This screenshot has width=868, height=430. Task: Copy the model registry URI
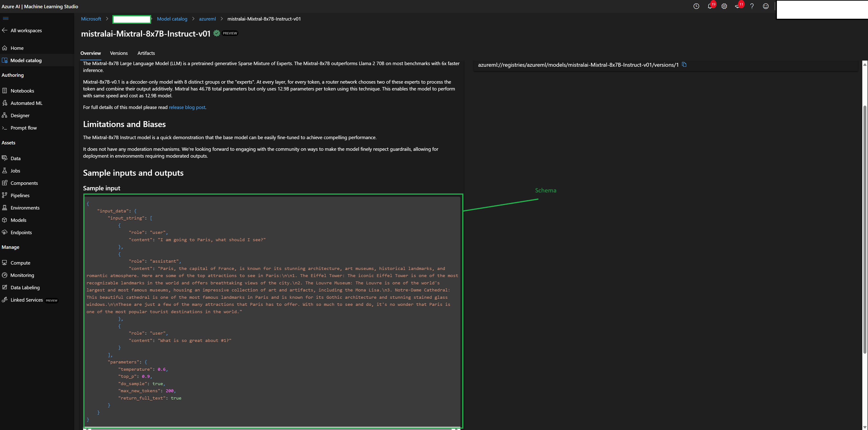coord(685,65)
